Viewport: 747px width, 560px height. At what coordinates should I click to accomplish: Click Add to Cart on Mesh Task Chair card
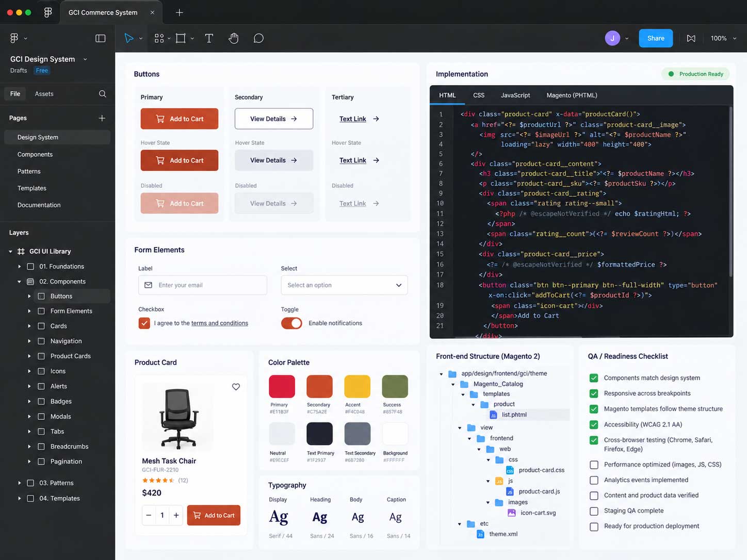pyautogui.click(x=214, y=515)
